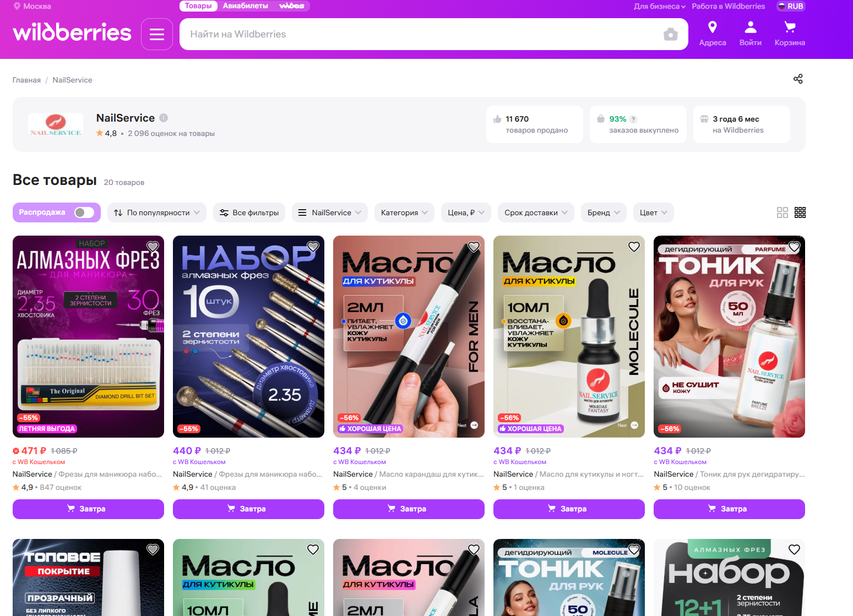The image size is (853, 616).
Task: Switch to large grid view
Action: coord(782,212)
